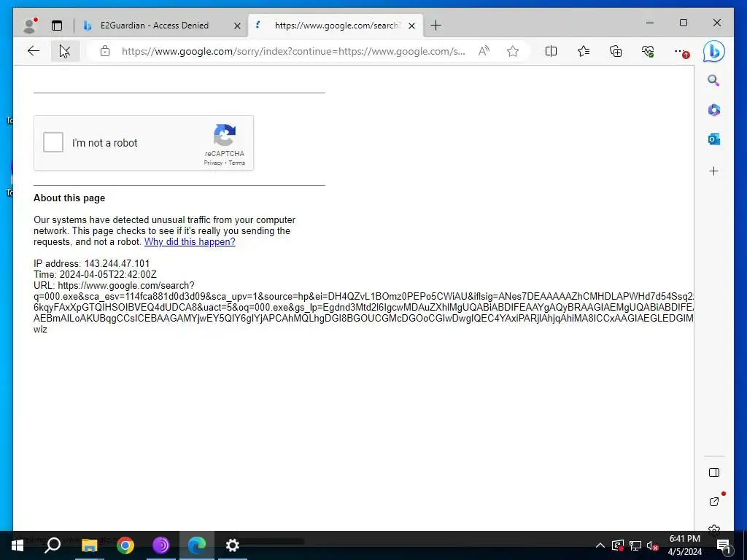Open the reCAPTCHA Privacy link
The image size is (747, 560).
pos(213,163)
